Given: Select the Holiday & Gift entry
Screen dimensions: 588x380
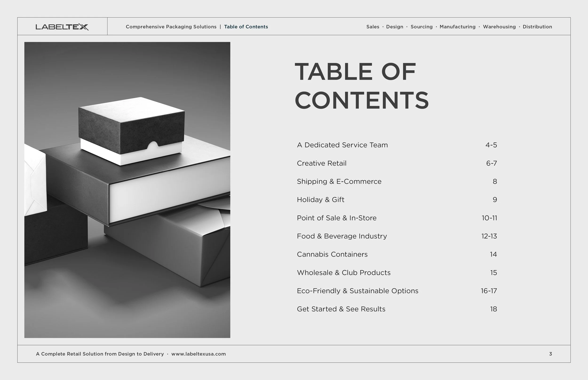Looking at the screenshot, I should point(320,200).
